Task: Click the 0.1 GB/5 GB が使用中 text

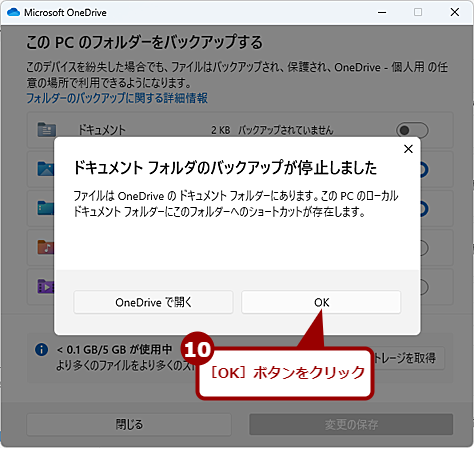Action: coord(114,350)
